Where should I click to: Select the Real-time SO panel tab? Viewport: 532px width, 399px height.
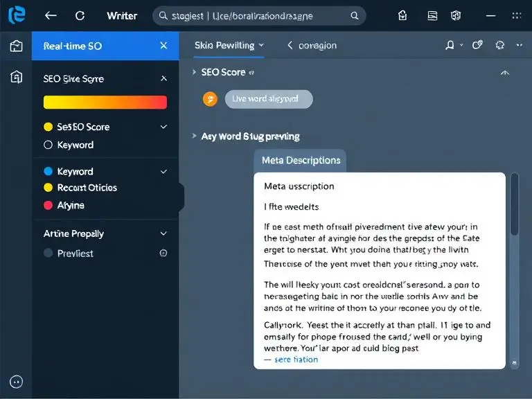(105, 46)
